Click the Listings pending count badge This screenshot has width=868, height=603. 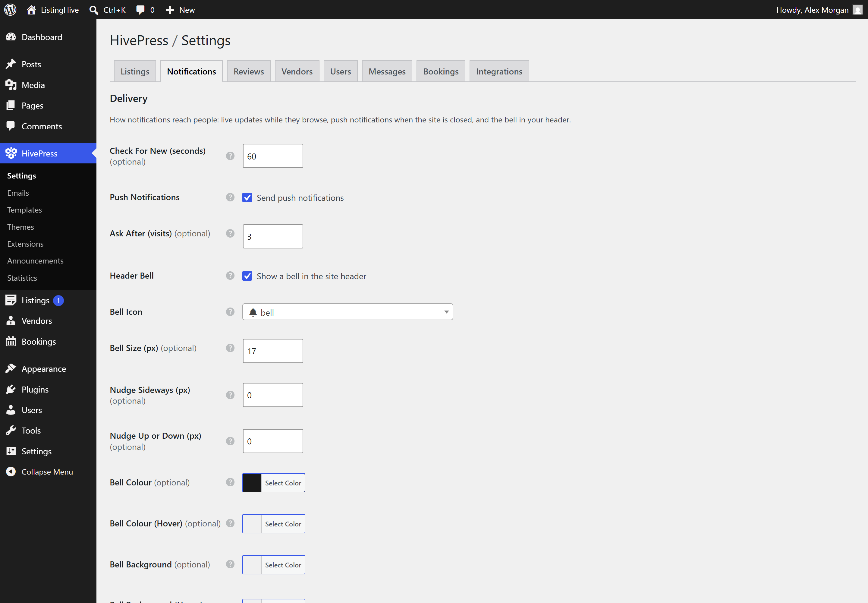58,300
